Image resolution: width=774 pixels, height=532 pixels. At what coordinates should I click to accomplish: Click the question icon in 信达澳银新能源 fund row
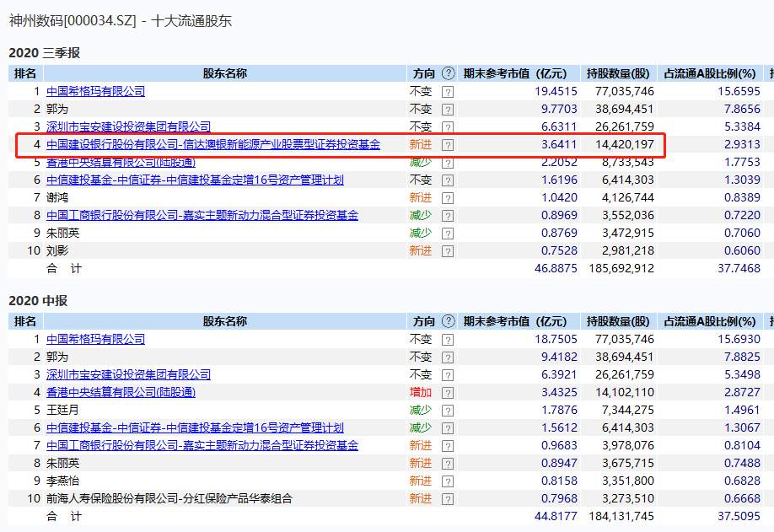point(448,145)
